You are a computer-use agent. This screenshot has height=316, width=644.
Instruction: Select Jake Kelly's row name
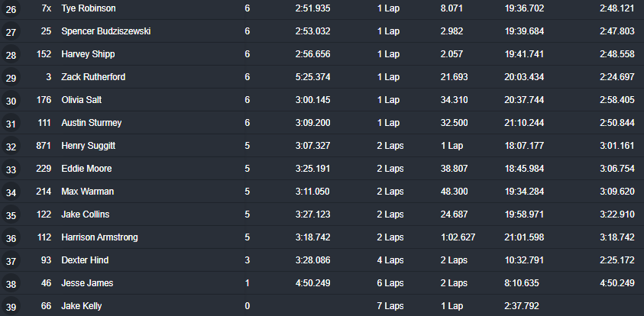[81, 306]
